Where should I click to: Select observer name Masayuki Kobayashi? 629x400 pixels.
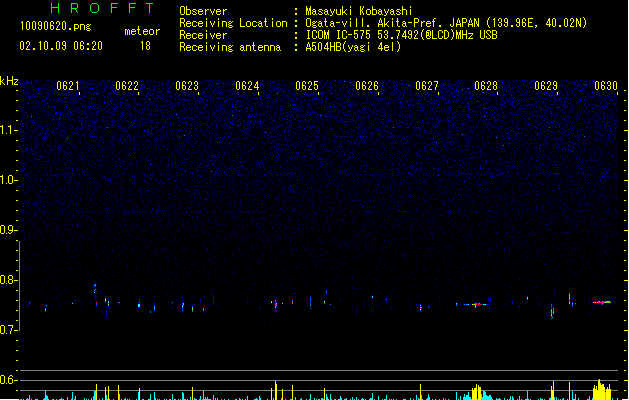coord(359,11)
